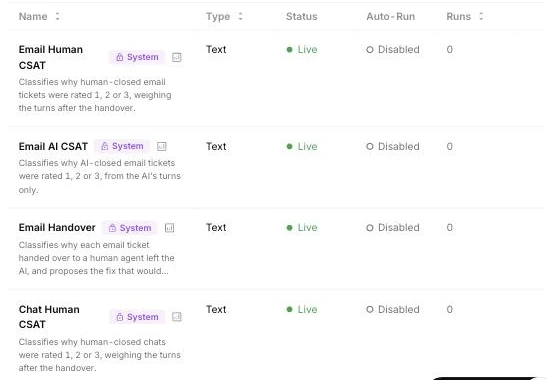Open the Email AI CSAT classifier

pos(53,146)
